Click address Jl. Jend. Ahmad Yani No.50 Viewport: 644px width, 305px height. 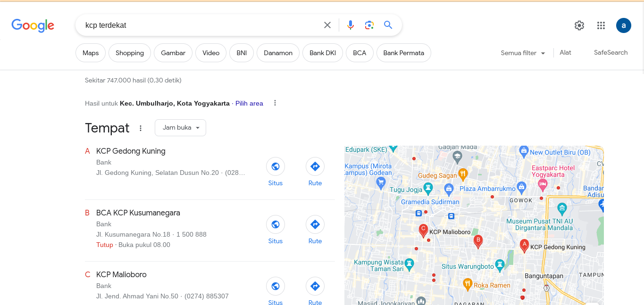[137, 296]
